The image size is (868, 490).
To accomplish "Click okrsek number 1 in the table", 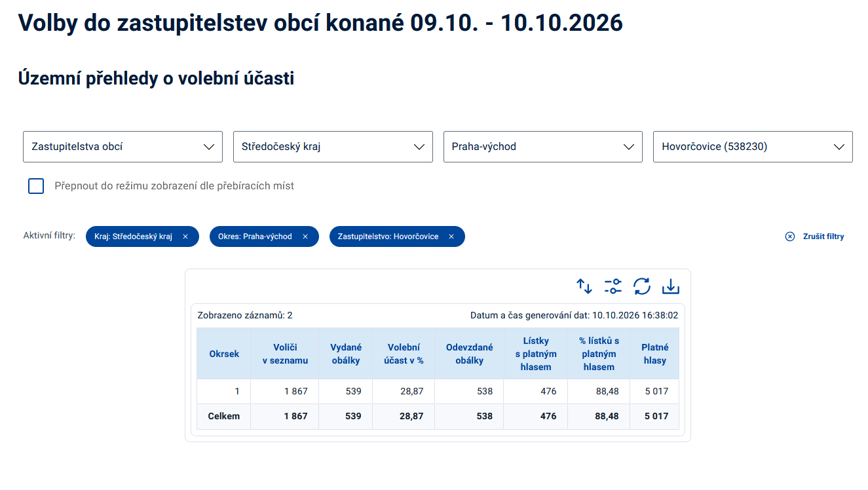I will tap(237, 391).
